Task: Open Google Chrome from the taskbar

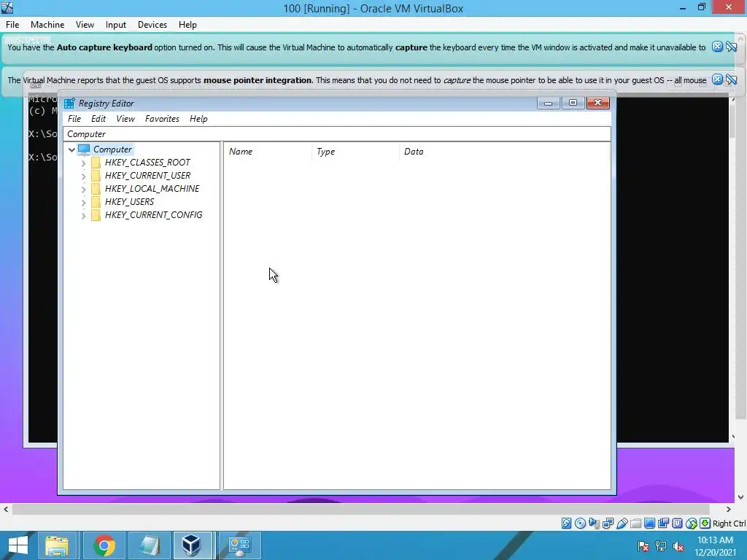Action: pyautogui.click(x=104, y=545)
